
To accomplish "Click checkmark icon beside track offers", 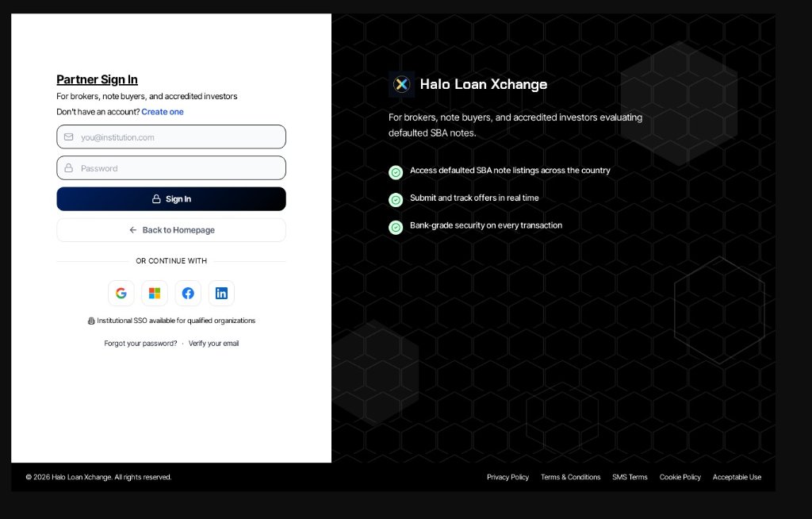I will click(x=396, y=200).
